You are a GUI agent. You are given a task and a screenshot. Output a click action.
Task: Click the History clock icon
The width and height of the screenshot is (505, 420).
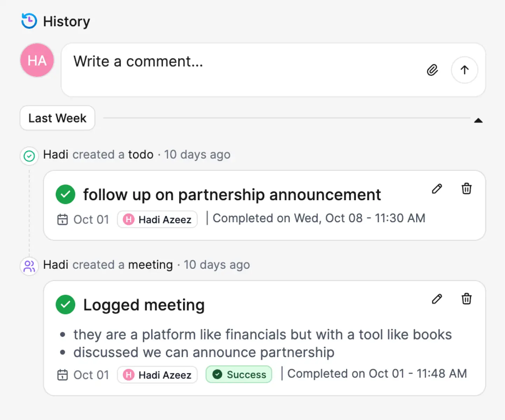coord(29,21)
